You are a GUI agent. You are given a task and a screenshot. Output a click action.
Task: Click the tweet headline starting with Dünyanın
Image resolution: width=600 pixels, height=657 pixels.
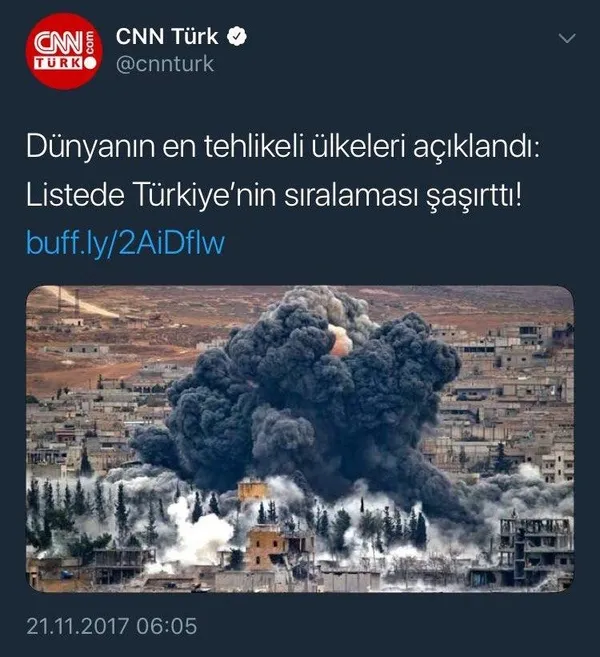pyautogui.click(x=283, y=147)
